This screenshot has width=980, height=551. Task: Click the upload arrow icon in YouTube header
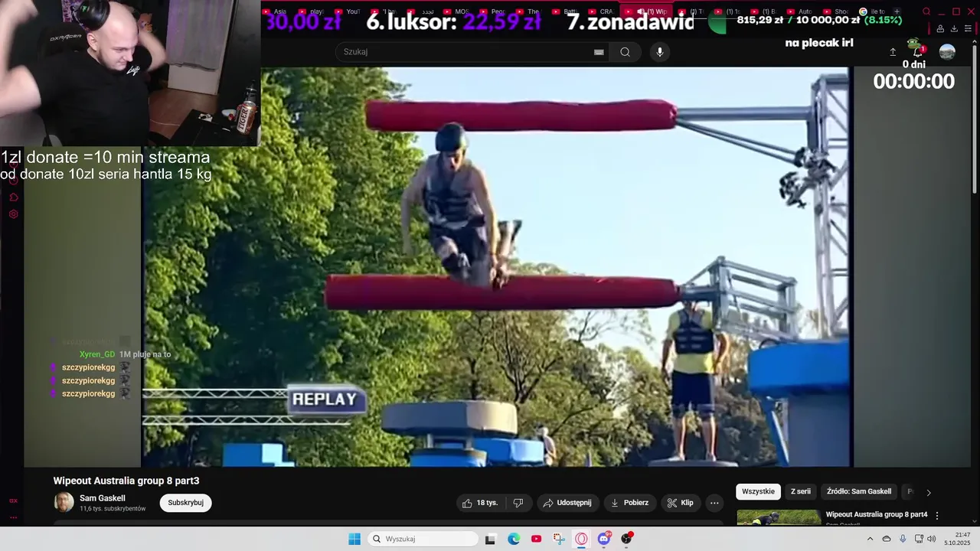point(893,52)
